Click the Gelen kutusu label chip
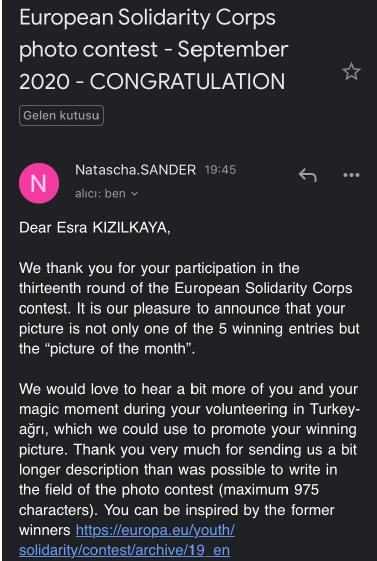Viewport: 377px width, 561px height. 61,116
